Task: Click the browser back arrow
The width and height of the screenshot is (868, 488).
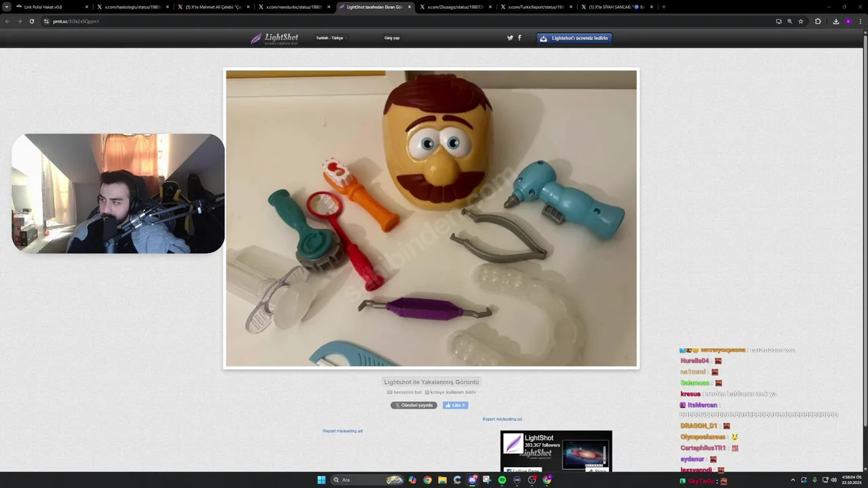Action: click(7, 21)
